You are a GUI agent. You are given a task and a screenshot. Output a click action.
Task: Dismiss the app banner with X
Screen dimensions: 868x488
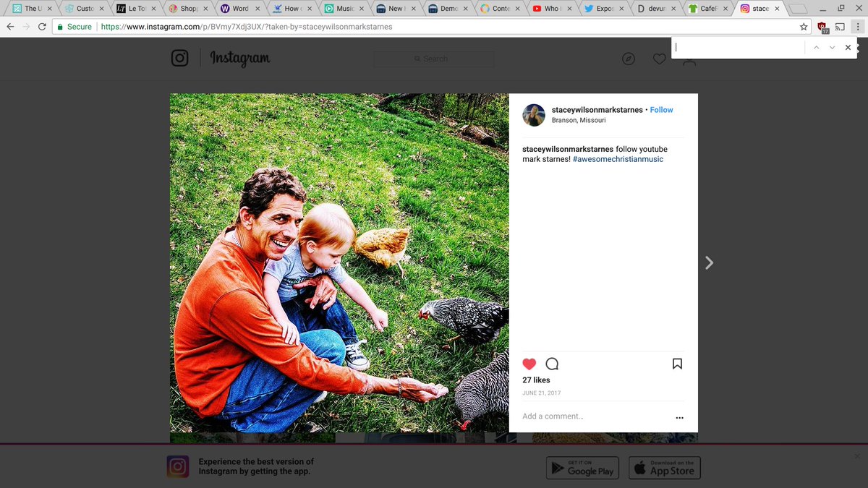coord(857,456)
